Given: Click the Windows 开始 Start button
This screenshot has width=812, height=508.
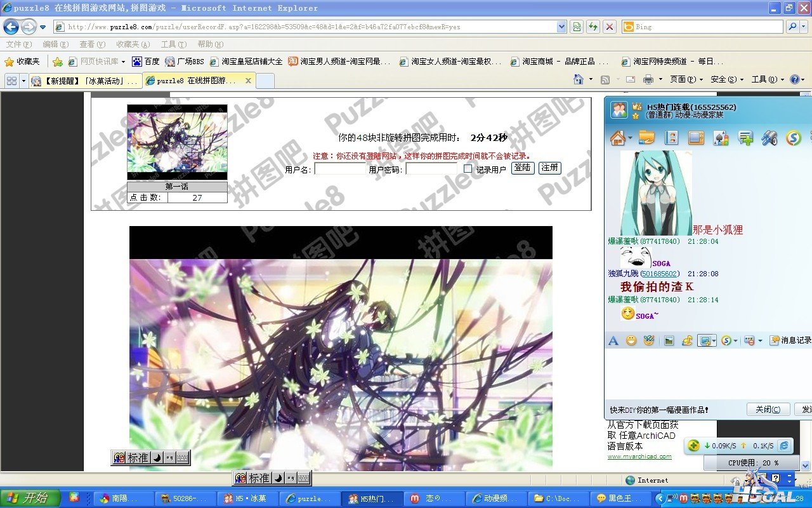Looking at the screenshot, I should tap(30, 498).
